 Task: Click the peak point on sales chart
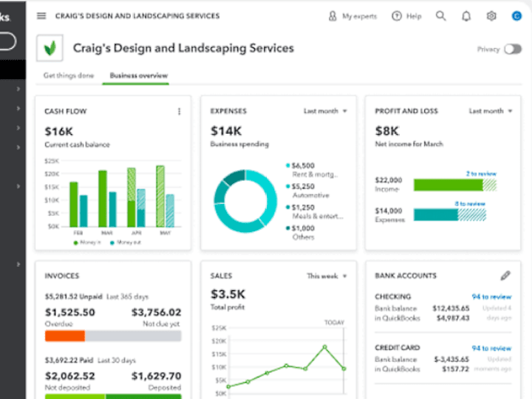(x=324, y=347)
